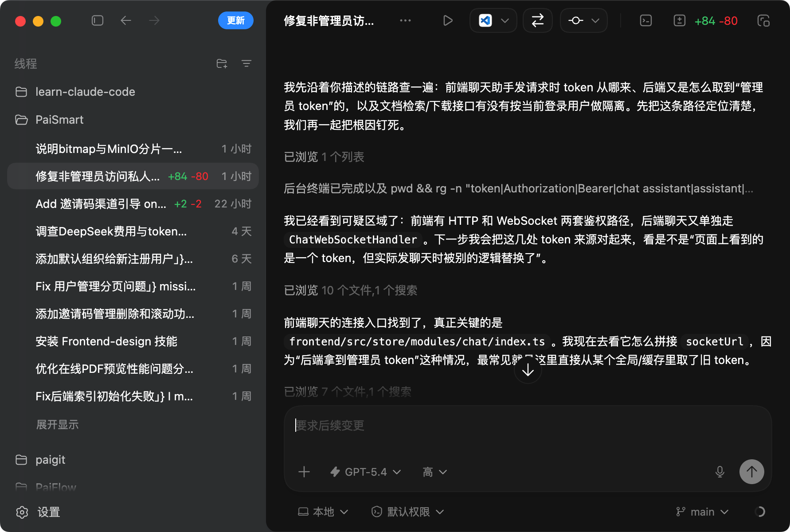
Task: Click the scroll-to-bottom arrow button
Action: tap(528, 370)
